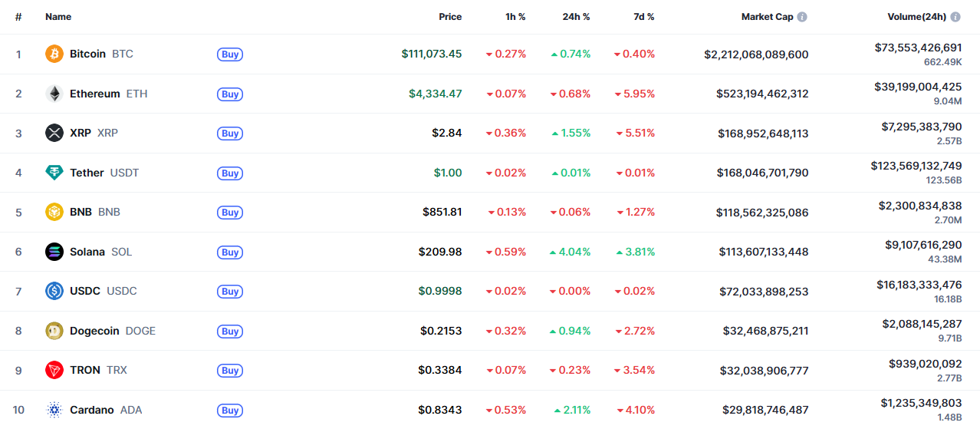Sort by the 24h % column header
Screen dimensions: 980x429
click(x=576, y=17)
